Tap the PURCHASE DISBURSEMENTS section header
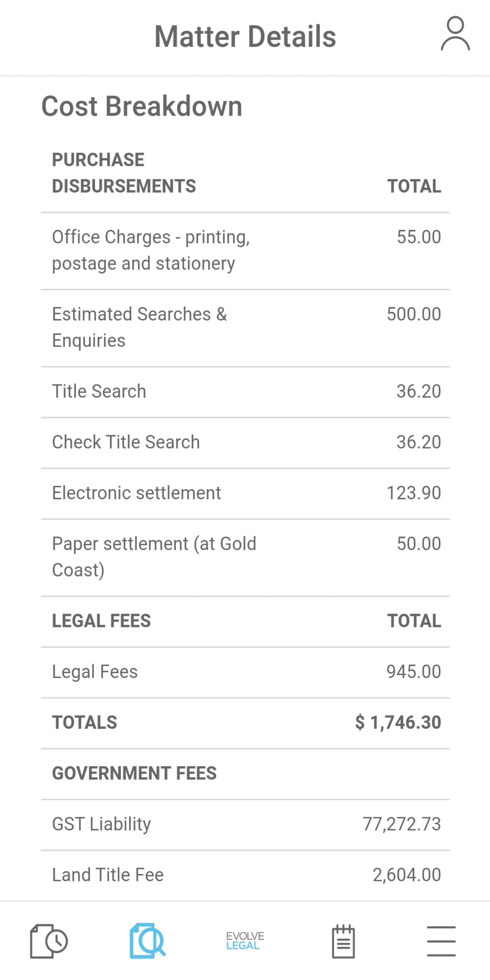Viewport: 490px width, 980px height. 124,173
